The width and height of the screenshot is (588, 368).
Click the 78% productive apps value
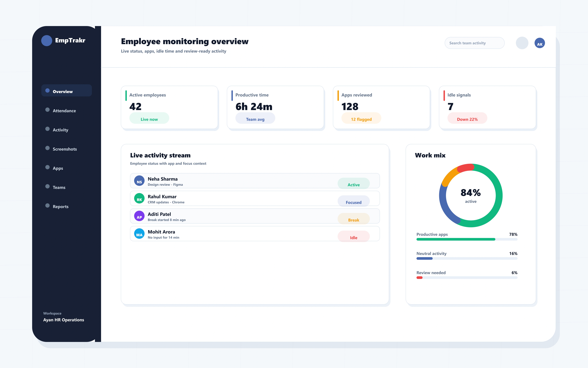tap(513, 234)
